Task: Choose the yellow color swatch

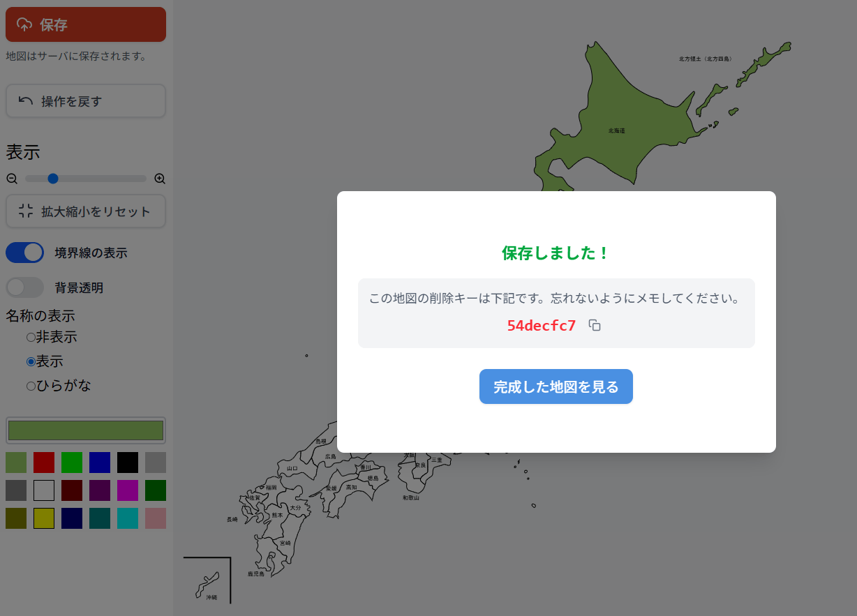Action: (44, 518)
